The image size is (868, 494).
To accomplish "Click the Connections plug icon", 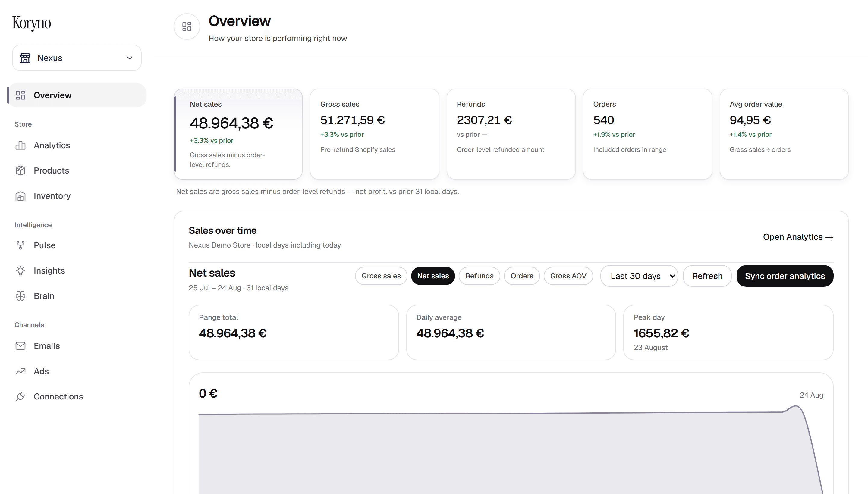I will coord(20,396).
